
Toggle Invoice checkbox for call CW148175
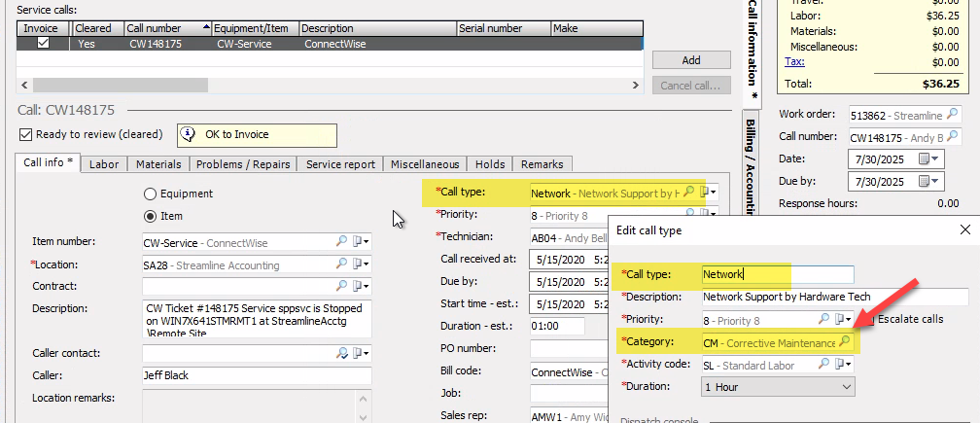43,44
